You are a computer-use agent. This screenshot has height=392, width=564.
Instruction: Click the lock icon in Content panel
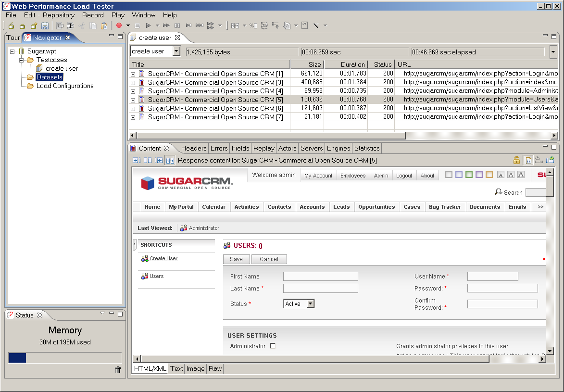click(516, 160)
